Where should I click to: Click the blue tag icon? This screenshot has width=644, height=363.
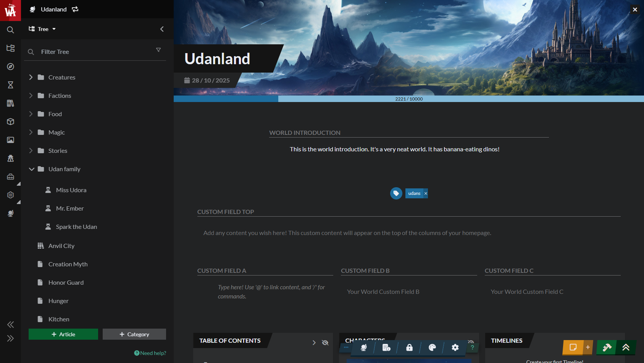click(396, 193)
